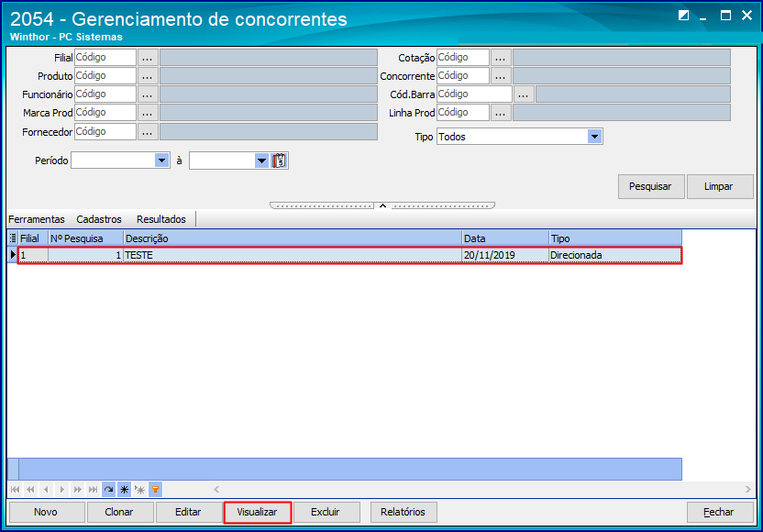Open the Resultados menu

click(x=161, y=219)
